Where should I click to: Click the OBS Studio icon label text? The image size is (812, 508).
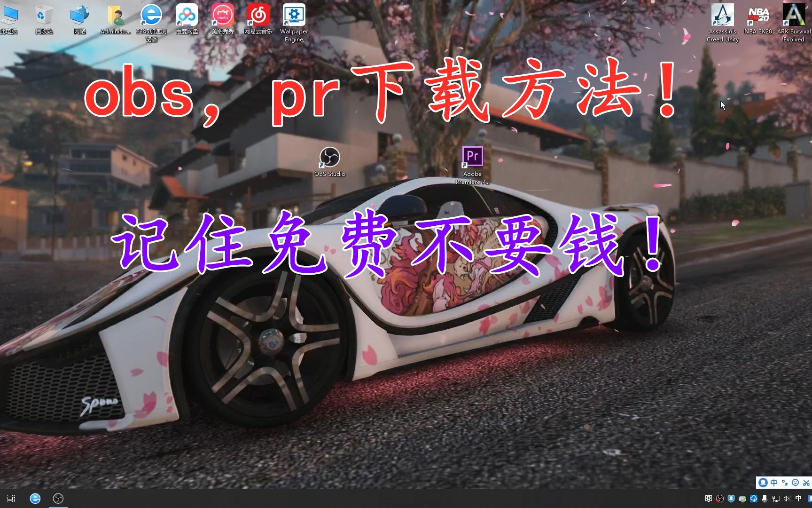[330, 174]
